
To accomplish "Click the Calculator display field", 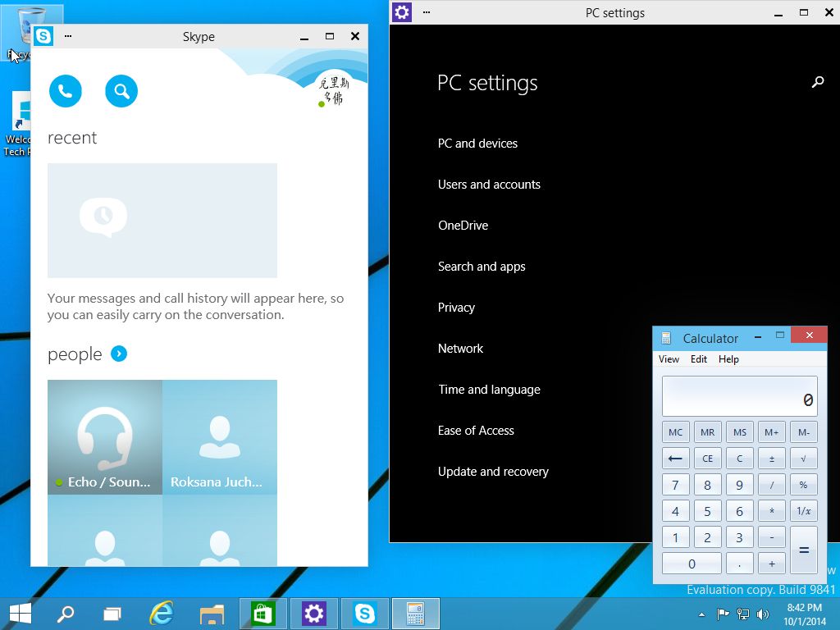I will tap(740, 396).
